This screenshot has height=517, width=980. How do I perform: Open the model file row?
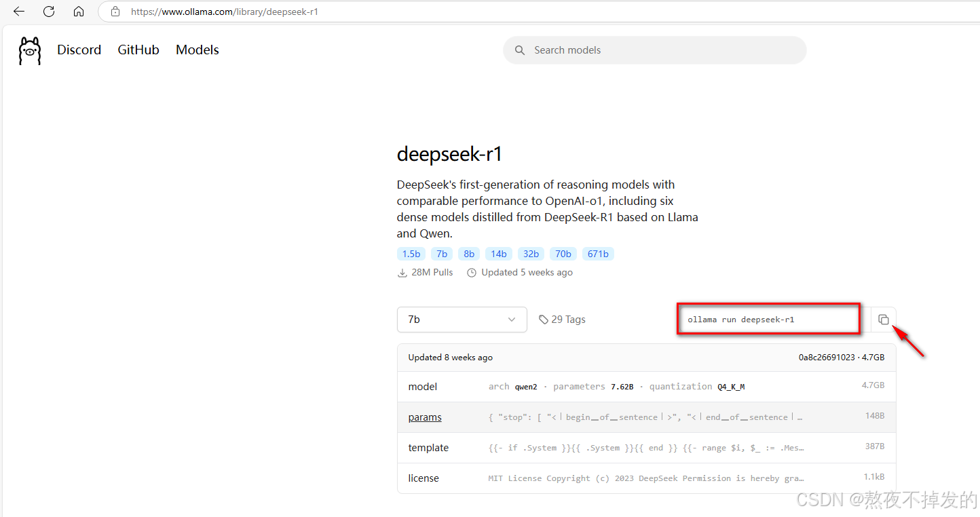pyautogui.click(x=646, y=387)
